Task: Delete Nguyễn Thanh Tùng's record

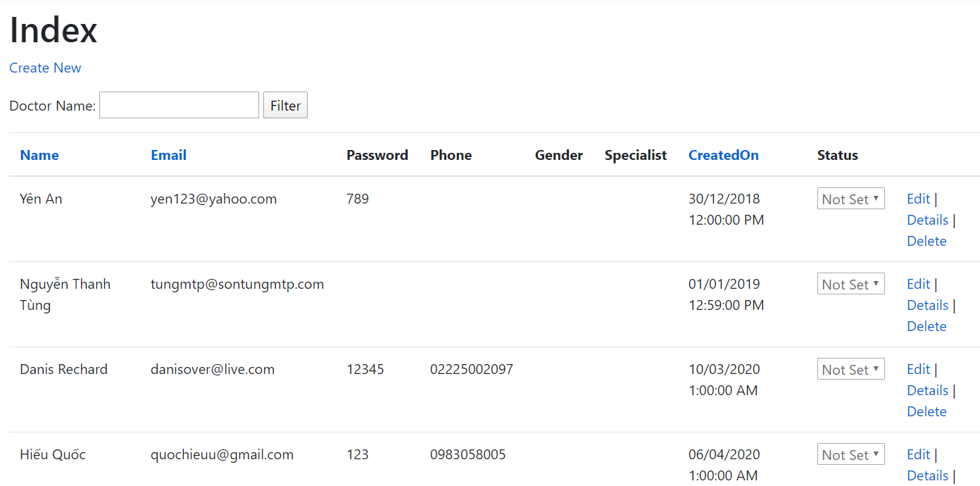Action: pos(926,326)
